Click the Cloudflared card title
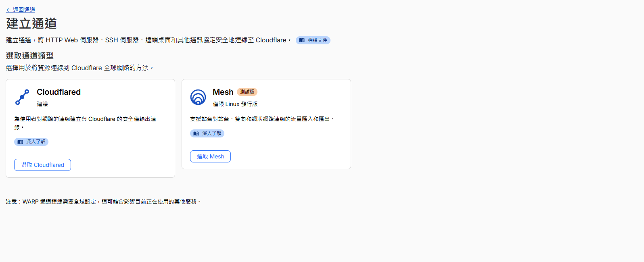 pyautogui.click(x=59, y=92)
